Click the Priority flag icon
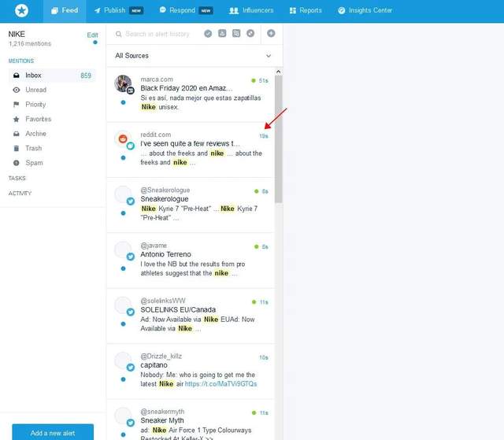Screen dimensions: 504x440 16,105
